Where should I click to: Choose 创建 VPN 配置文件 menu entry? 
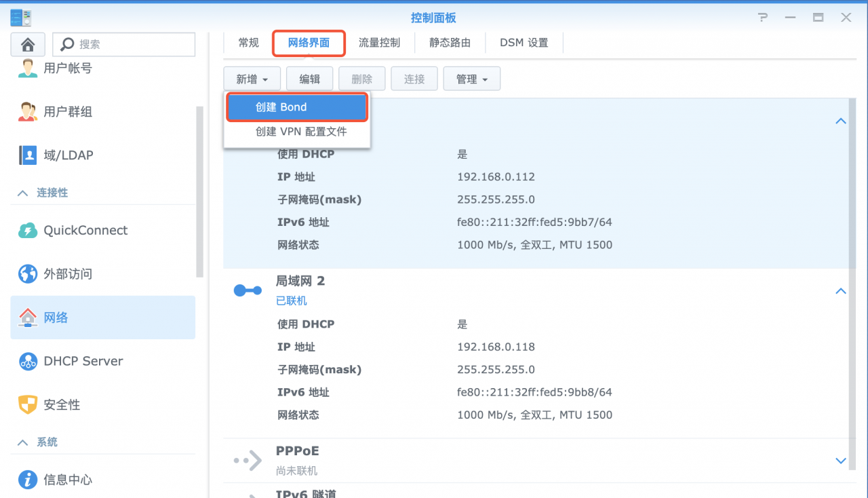pos(301,132)
